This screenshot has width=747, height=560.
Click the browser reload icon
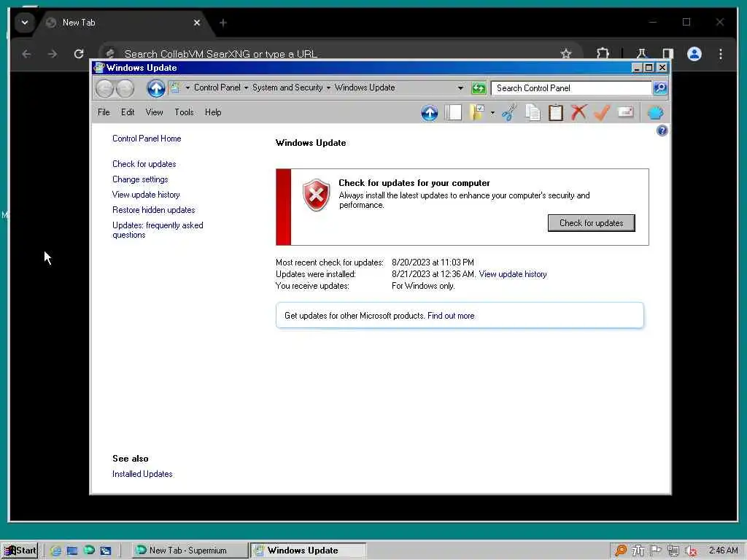point(79,54)
